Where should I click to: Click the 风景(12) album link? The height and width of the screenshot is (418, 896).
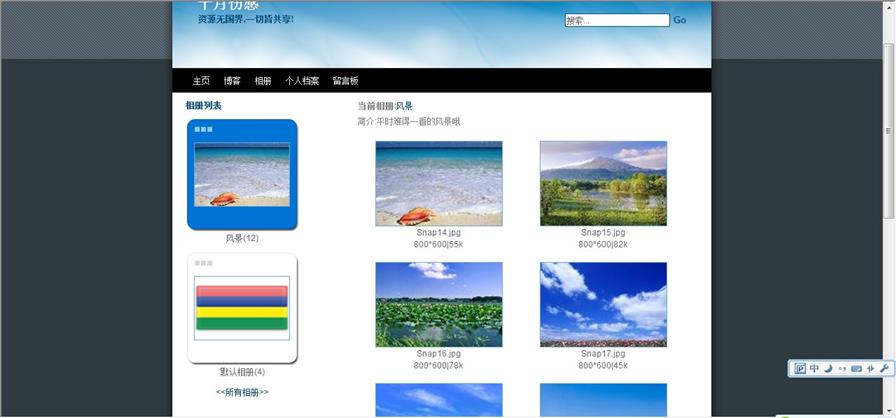242,239
